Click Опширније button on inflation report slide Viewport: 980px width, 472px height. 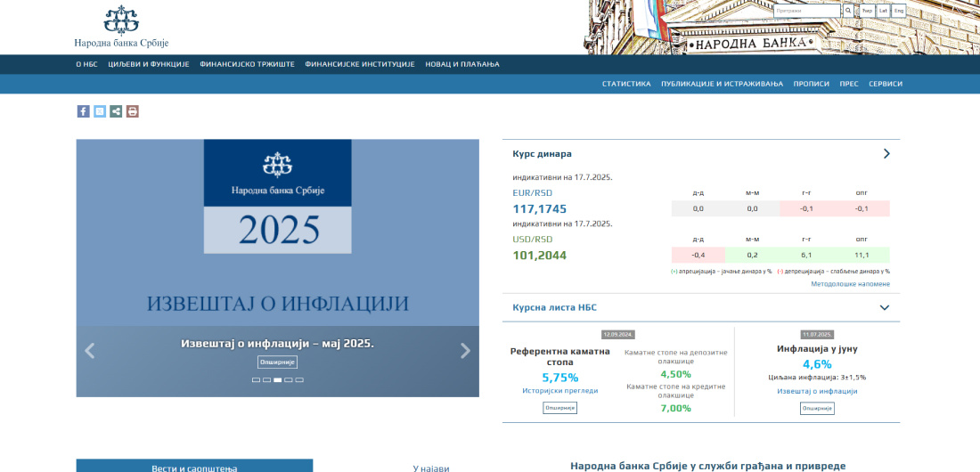277,362
